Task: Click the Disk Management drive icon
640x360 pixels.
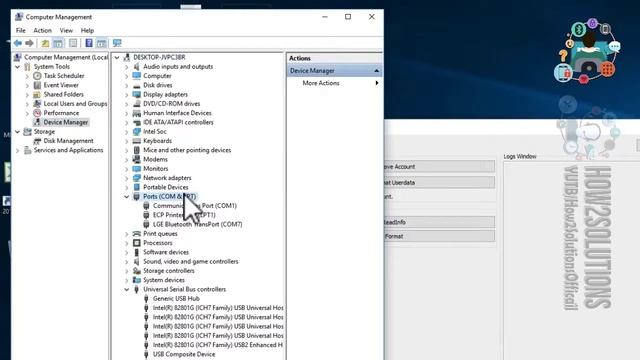Action: pos(37,141)
